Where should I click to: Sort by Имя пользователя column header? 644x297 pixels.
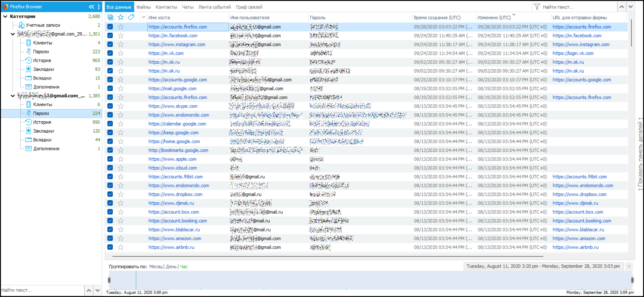250,18
